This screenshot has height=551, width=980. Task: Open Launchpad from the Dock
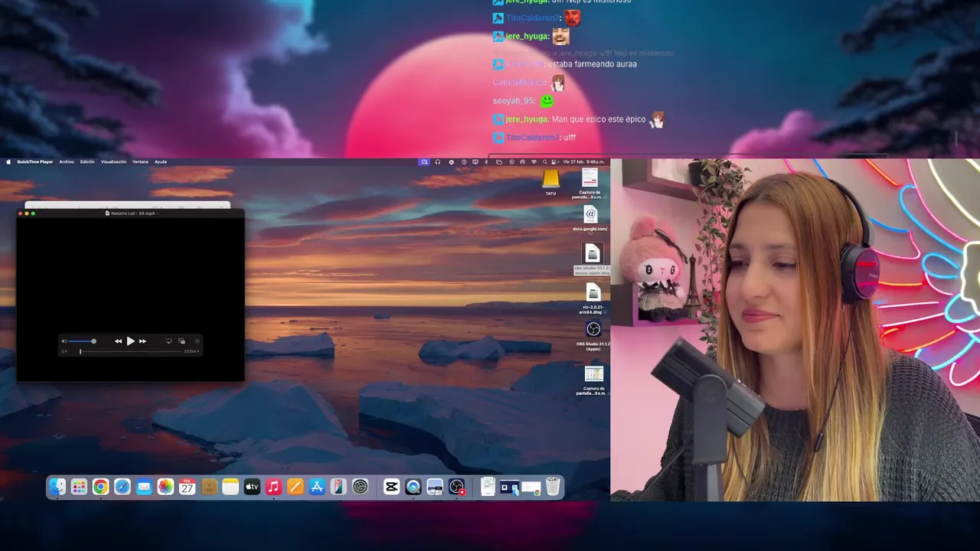pos(79,487)
